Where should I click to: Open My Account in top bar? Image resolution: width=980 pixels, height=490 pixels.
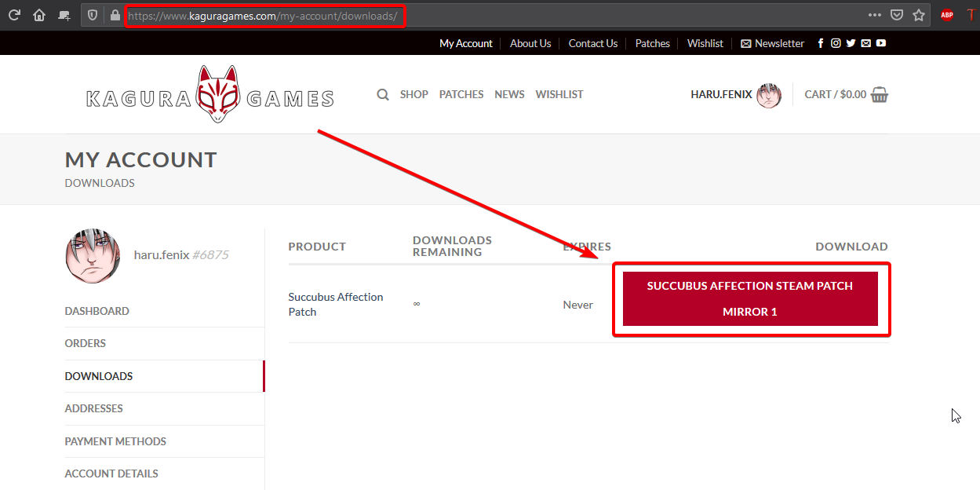pyautogui.click(x=466, y=43)
